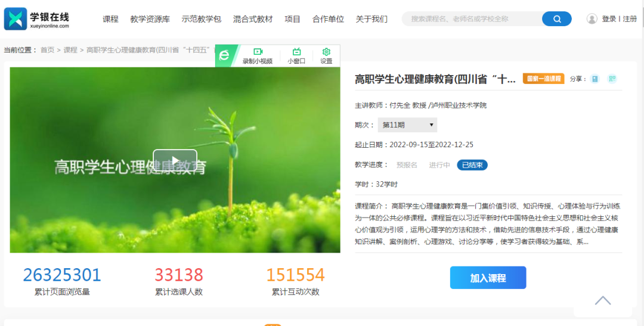Click the 首页 breadcrumb link
644x326 pixels.
[x=47, y=50]
